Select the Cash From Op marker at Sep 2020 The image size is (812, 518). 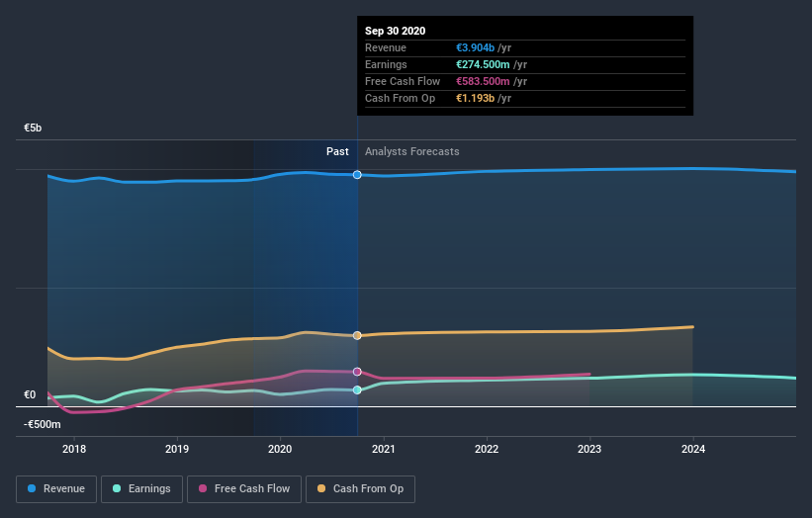[x=357, y=336]
